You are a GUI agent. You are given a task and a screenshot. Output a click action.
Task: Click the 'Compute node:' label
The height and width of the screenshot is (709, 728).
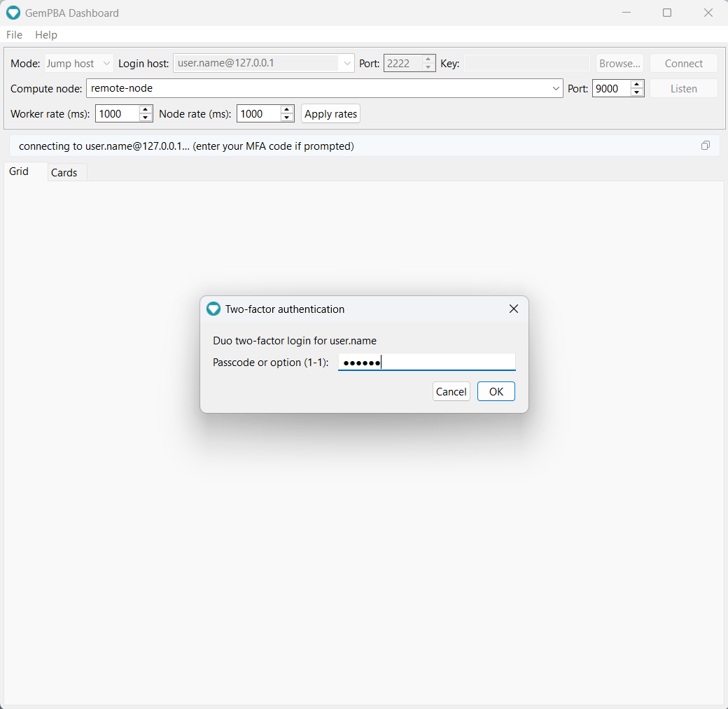coord(46,89)
